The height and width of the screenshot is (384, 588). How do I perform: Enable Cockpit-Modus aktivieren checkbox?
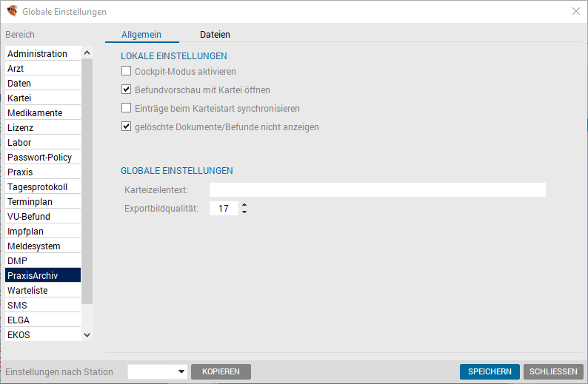click(x=127, y=71)
